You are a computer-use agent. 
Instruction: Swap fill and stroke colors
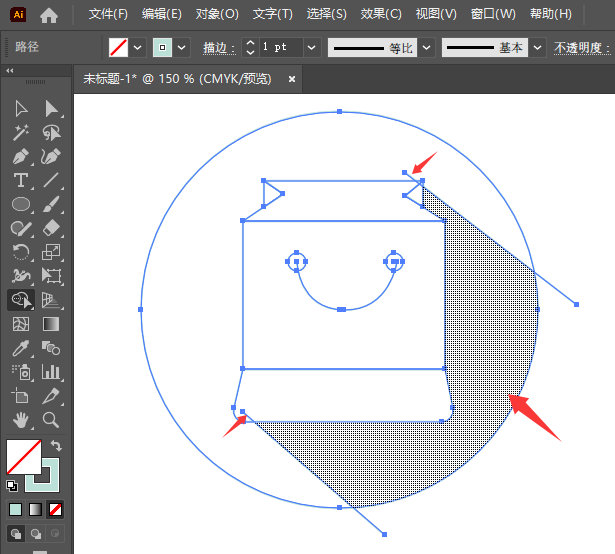pos(56,445)
